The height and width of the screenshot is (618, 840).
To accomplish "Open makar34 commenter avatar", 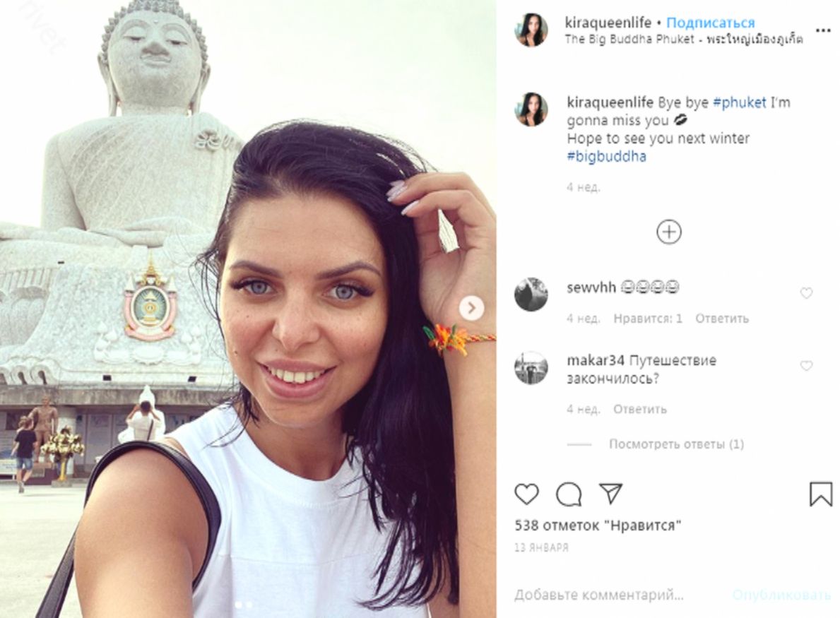I will click(531, 368).
